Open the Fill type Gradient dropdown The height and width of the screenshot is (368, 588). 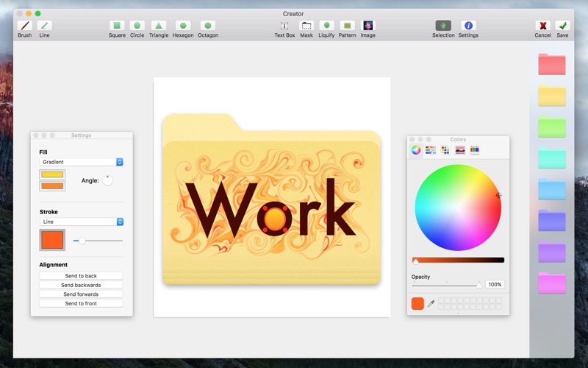pos(82,162)
